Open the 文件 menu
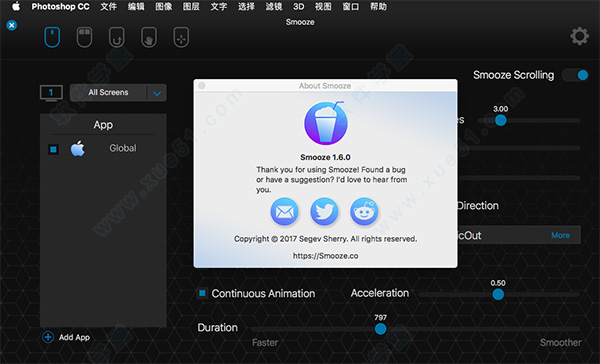 (108, 7)
